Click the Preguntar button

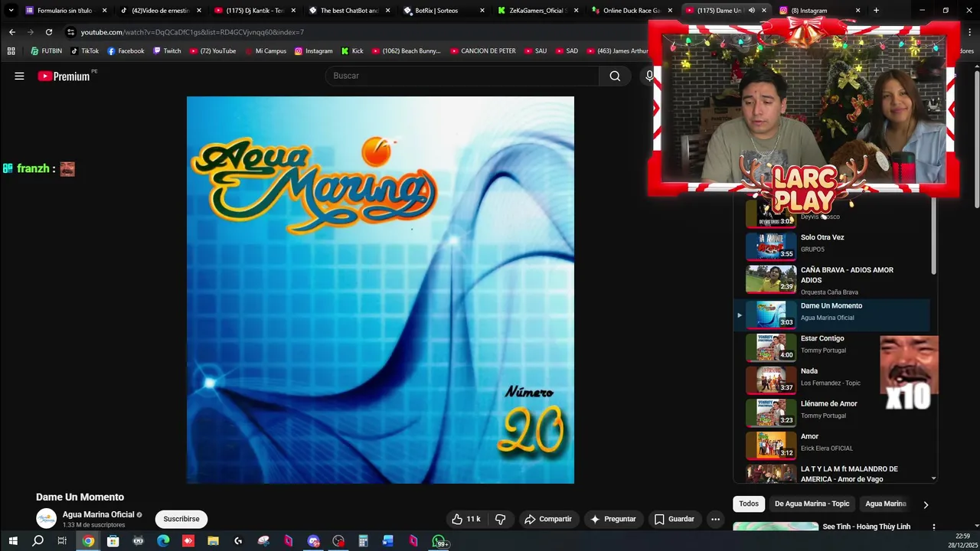tap(613, 519)
